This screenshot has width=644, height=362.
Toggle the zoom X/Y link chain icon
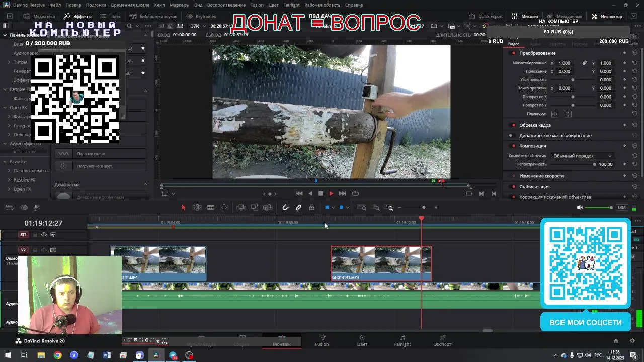585,63
